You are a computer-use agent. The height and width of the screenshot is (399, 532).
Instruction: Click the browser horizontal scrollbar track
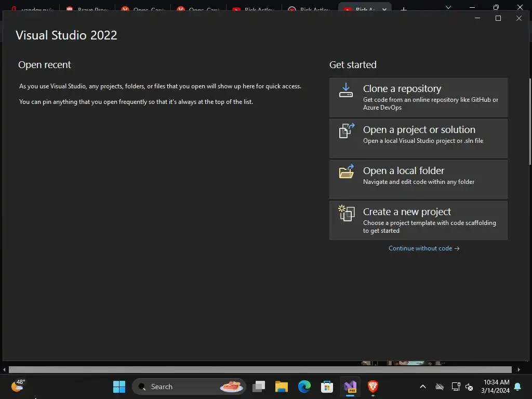click(260, 369)
